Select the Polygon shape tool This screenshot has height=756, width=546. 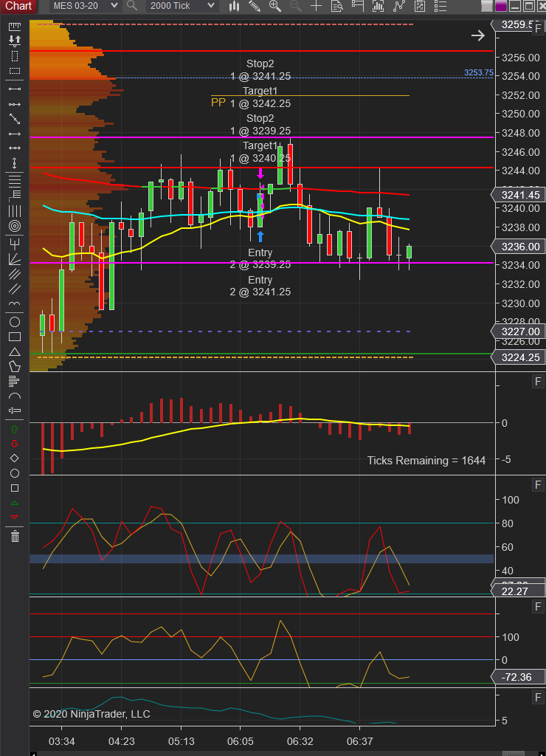tap(15, 366)
